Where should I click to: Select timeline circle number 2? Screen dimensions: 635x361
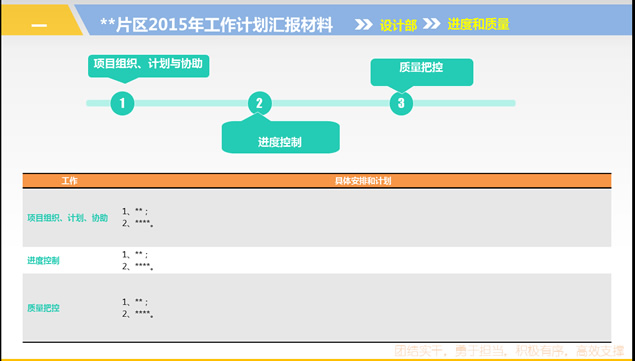click(260, 103)
